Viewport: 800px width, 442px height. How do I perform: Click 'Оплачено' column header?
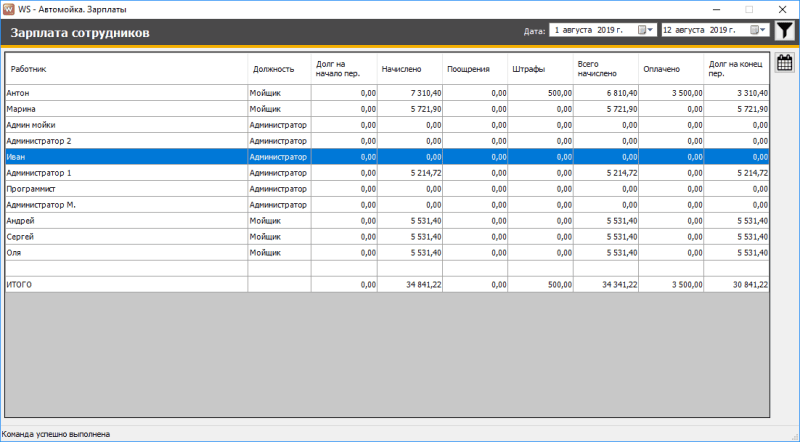[661, 69]
